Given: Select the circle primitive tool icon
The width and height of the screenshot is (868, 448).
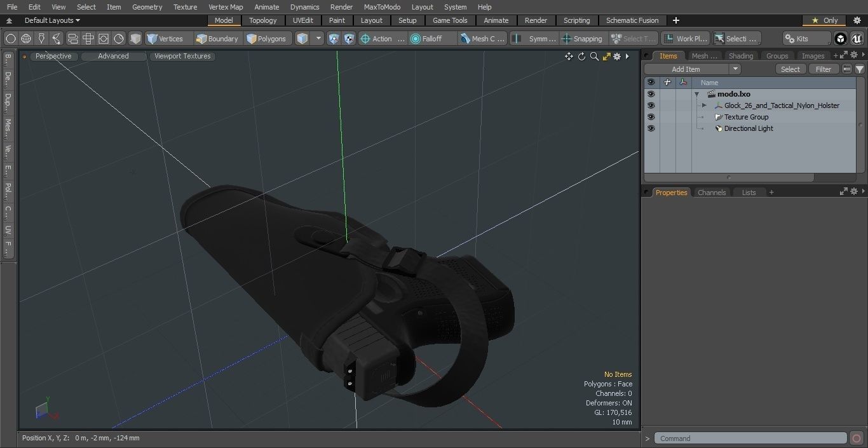Looking at the screenshot, I should [x=10, y=39].
